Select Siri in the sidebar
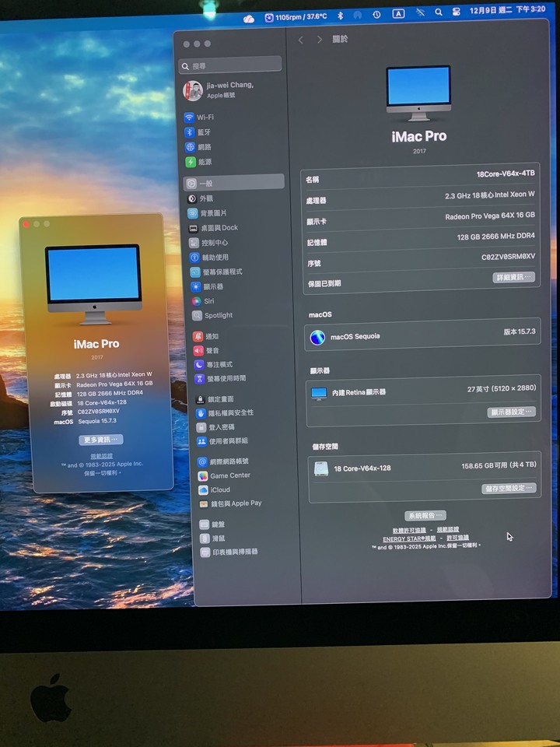Screen dimensions: 560x747 208,301
